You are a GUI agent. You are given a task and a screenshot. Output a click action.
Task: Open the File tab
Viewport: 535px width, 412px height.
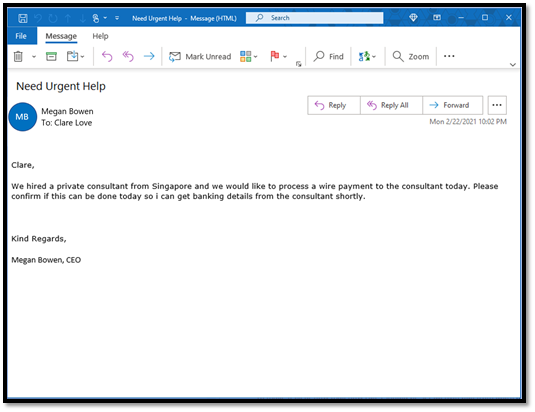(x=21, y=36)
